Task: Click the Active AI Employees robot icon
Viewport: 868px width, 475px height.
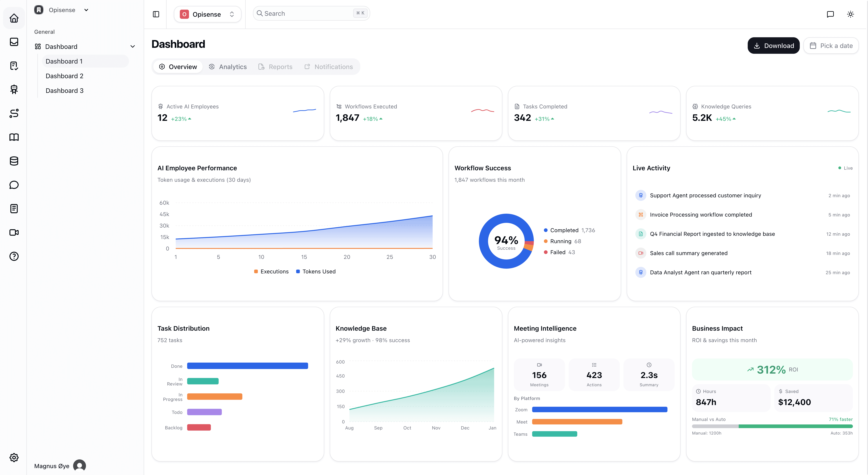Action: [161, 106]
